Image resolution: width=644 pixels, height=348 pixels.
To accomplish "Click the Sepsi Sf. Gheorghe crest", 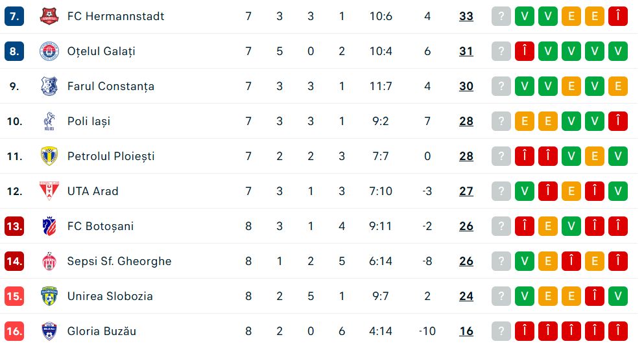I will coord(49,261).
